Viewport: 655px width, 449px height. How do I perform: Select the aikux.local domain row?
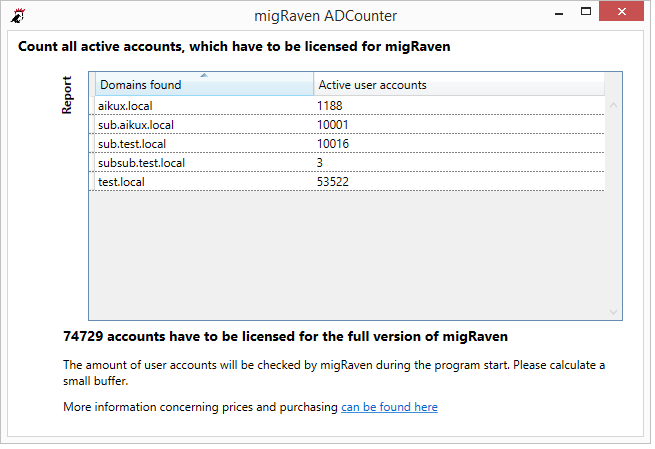pos(347,106)
